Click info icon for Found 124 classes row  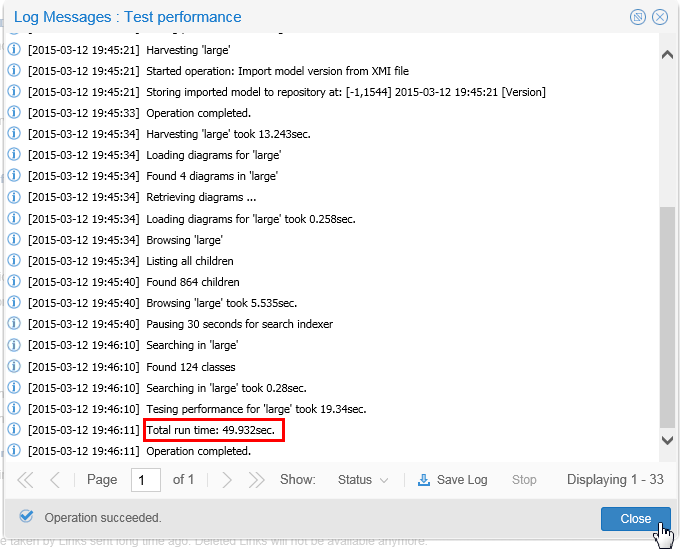14,366
